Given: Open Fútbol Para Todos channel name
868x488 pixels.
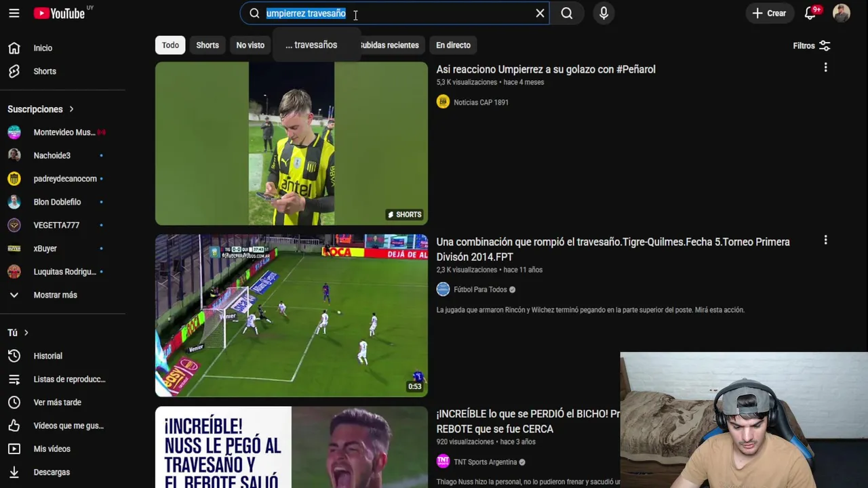Looking at the screenshot, I should pyautogui.click(x=480, y=289).
